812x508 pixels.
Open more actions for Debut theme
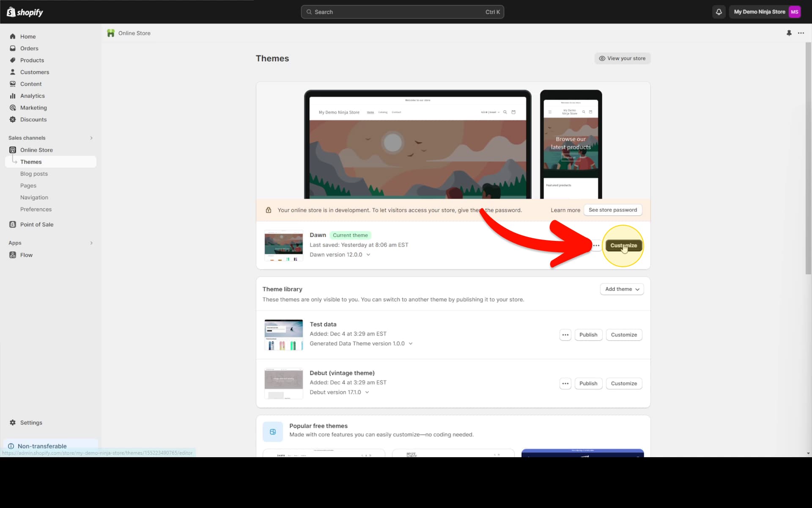coord(565,384)
